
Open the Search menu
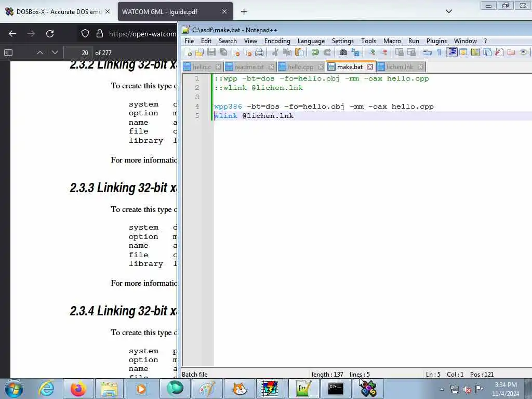228,41
